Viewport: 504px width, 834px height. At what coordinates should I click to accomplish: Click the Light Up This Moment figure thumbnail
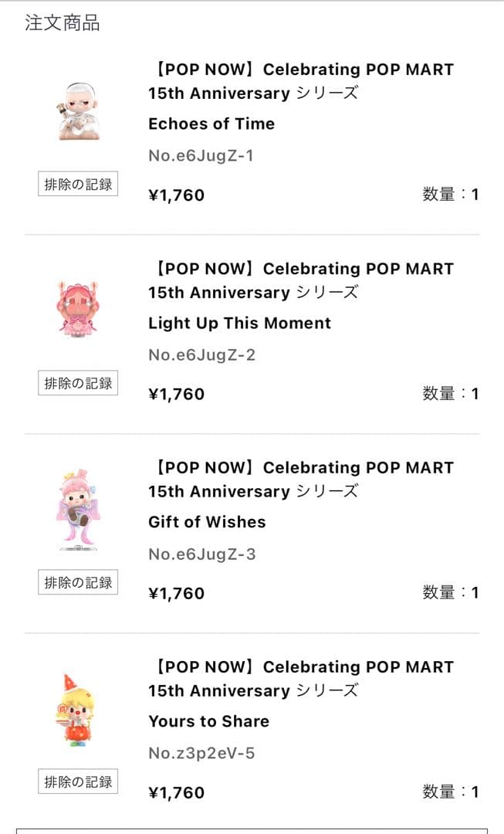[77, 309]
